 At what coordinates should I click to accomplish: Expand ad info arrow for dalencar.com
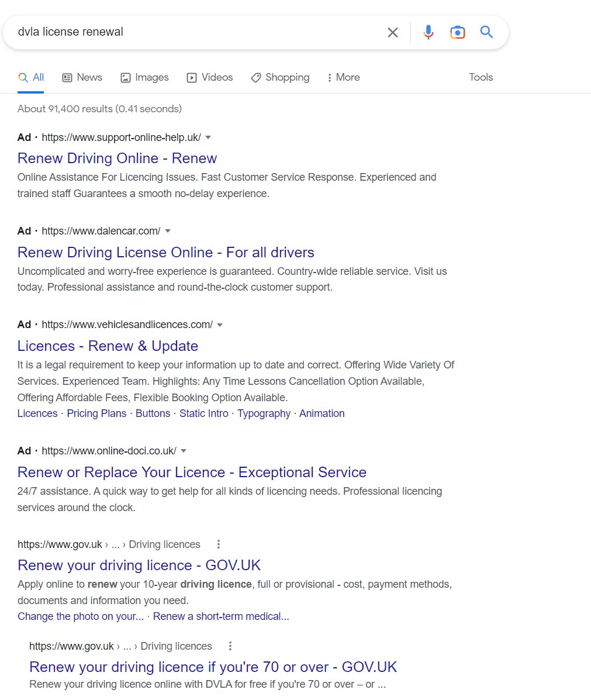point(168,231)
